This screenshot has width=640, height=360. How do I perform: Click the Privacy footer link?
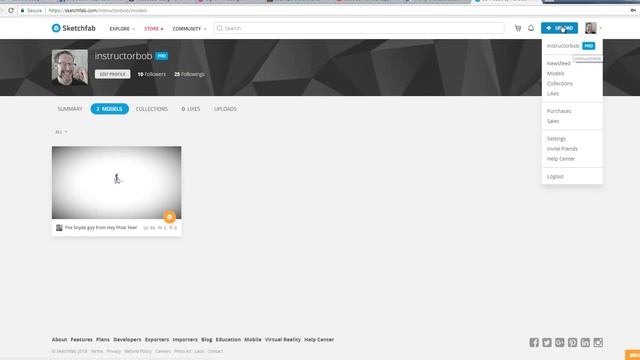pos(114,351)
